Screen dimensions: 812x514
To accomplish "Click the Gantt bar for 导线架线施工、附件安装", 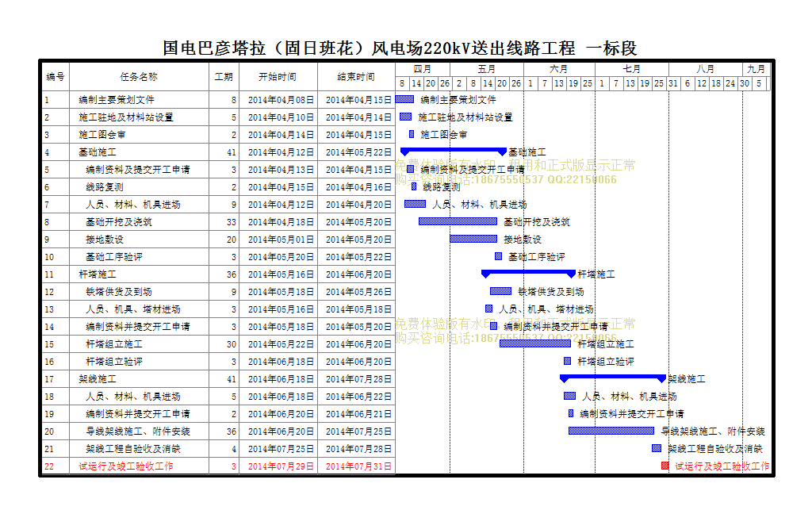I will [611, 431].
